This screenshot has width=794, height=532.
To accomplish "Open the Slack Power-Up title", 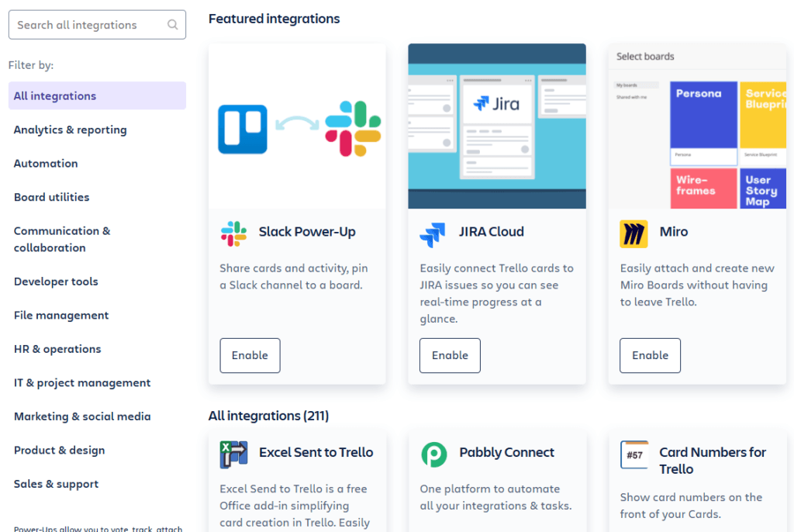I will point(307,232).
